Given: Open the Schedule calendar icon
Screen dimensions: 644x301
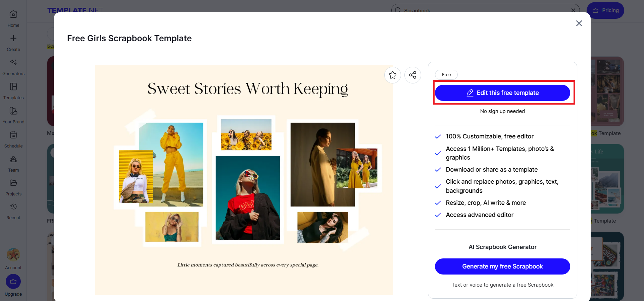Looking at the screenshot, I should 13,135.
